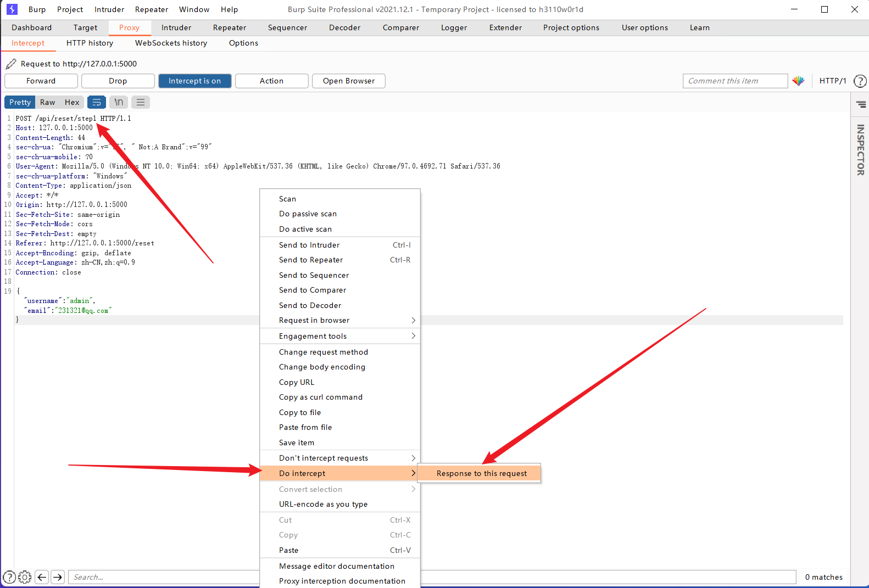Open the proxy Options subtab
This screenshot has height=588, width=869.
coord(243,43)
